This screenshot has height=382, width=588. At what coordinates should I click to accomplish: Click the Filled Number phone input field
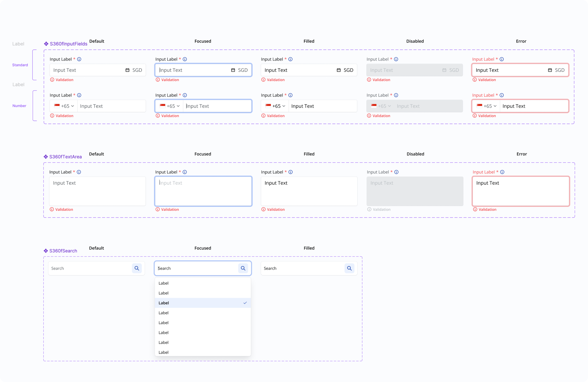point(323,106)
